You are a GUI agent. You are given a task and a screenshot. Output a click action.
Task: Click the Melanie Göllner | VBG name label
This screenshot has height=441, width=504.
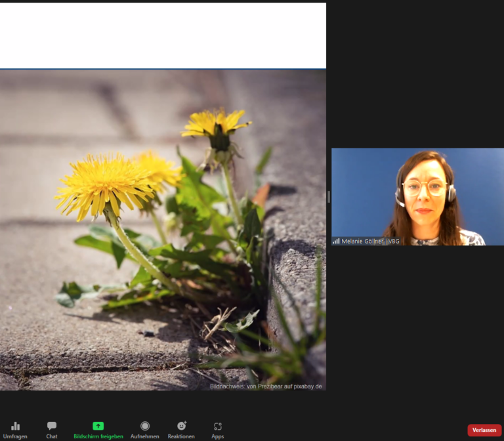pos(370,241)
